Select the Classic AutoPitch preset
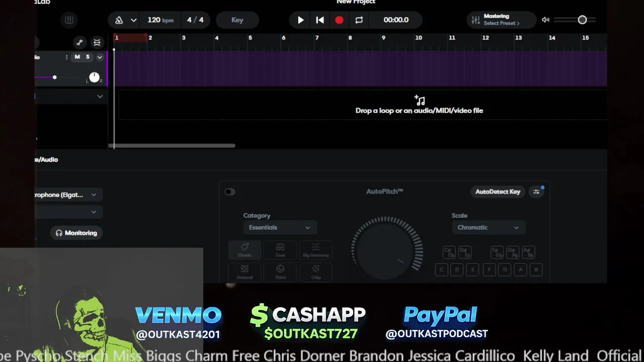 pos(245,250)
